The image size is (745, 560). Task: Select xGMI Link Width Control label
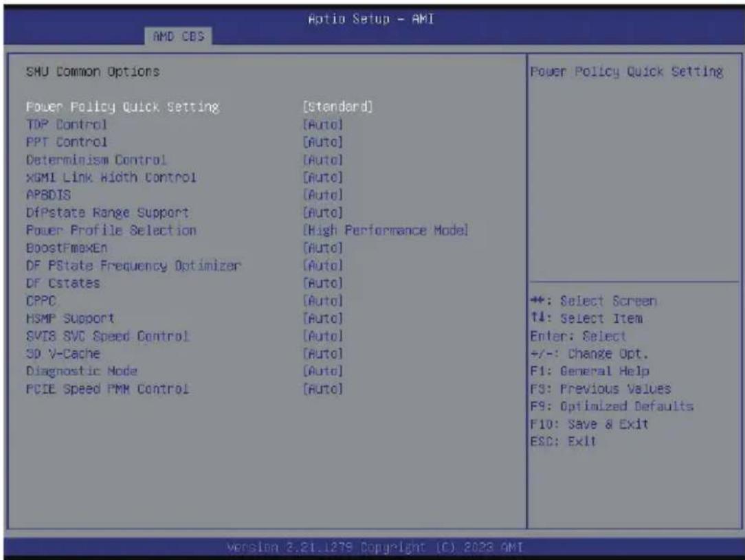[111, 178]
